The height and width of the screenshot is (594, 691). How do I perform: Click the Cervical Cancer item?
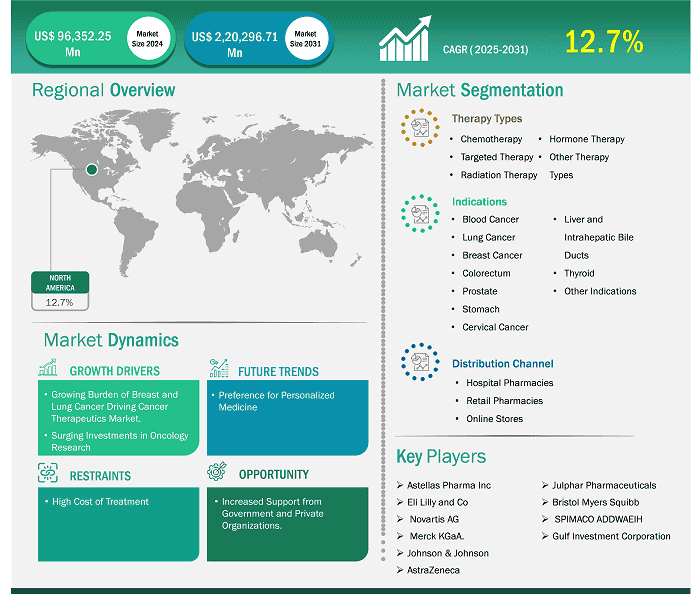pyautogui.click(x=495, y=327)
